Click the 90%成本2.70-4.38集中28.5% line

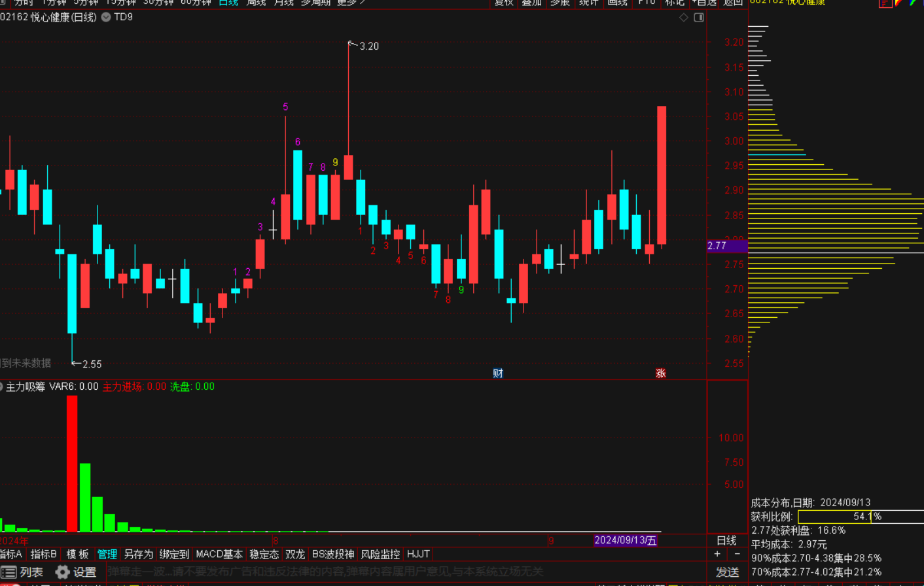coord(816,558)
